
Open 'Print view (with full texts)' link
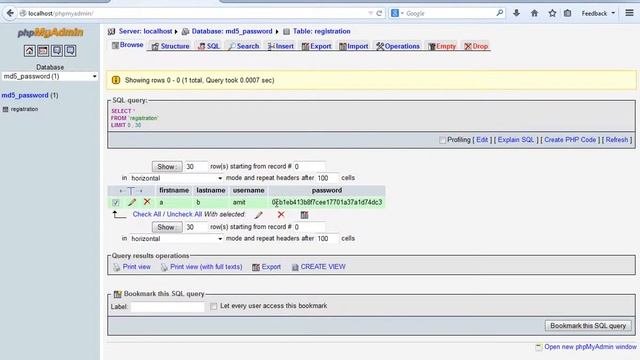coord(206,267)
